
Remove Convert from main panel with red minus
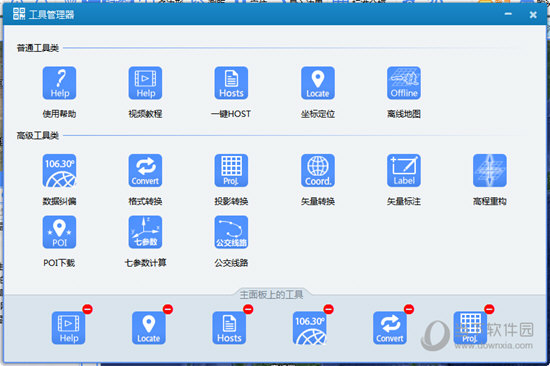(x=409, y=309)
